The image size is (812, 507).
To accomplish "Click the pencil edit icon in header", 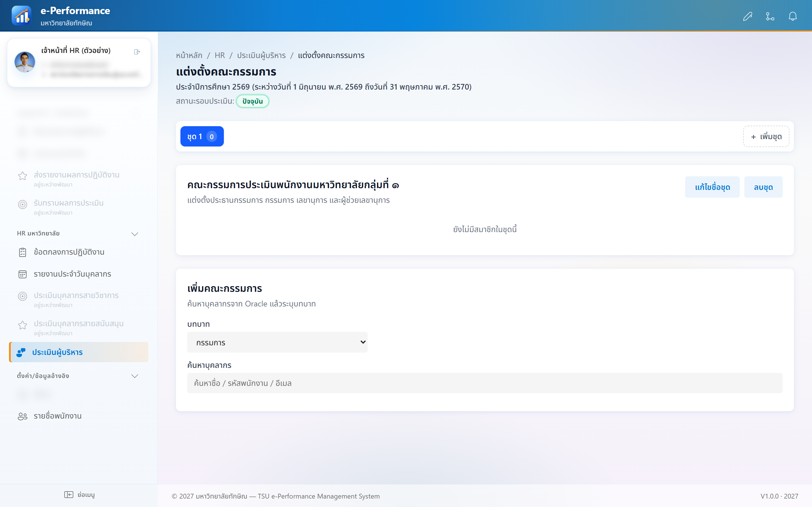I will coord(748,16).
